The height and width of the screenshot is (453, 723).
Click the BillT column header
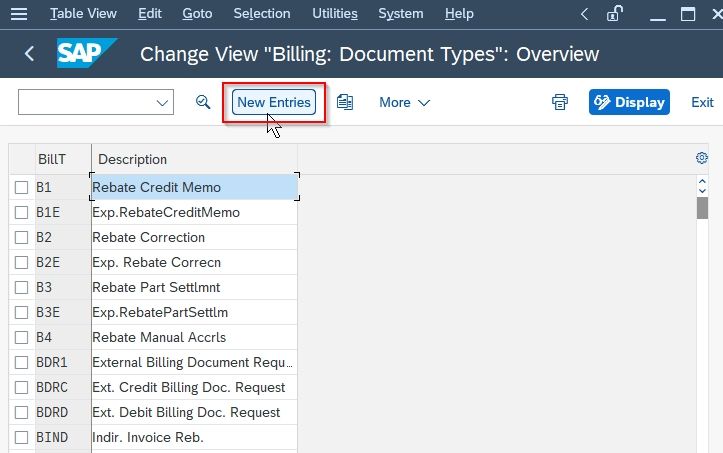[x=63, y=159]
